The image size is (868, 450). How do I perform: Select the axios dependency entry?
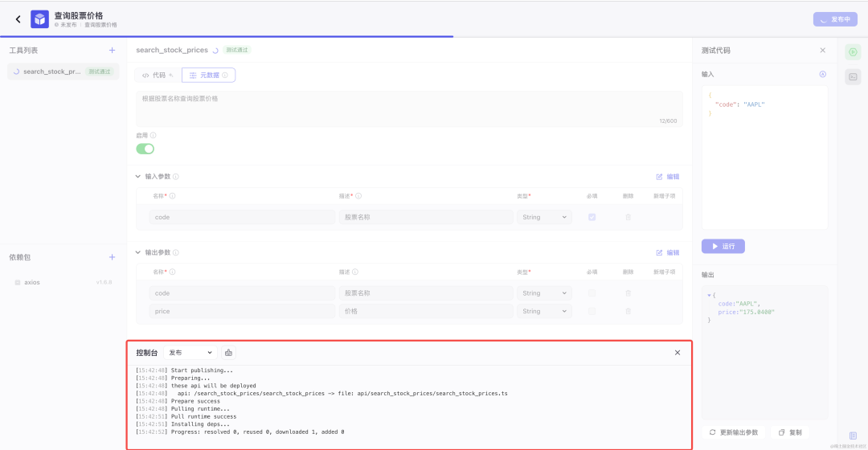coord(63,282)
